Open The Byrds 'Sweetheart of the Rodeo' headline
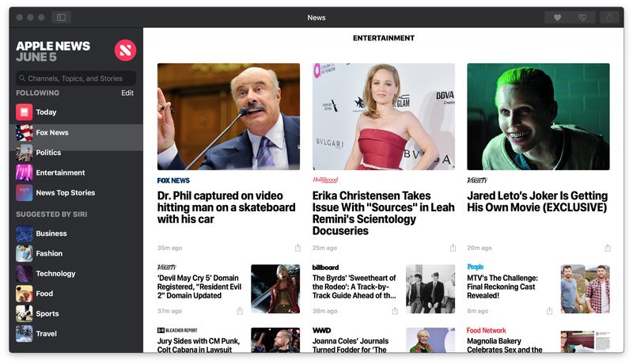The height and width of the screenshot is (364, 633). pyautogui.click(x=354, y=287)
